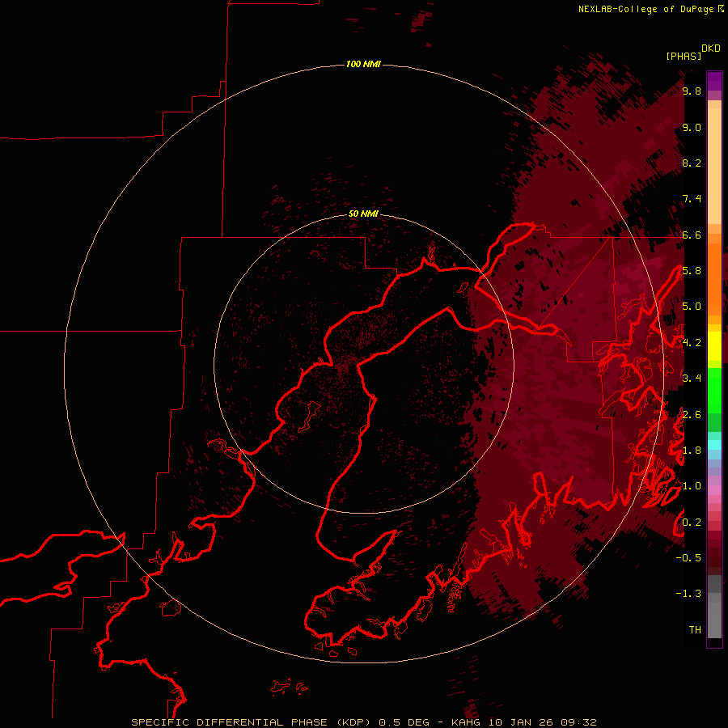Click the 9.8 value on the color scale

point(692,91)
